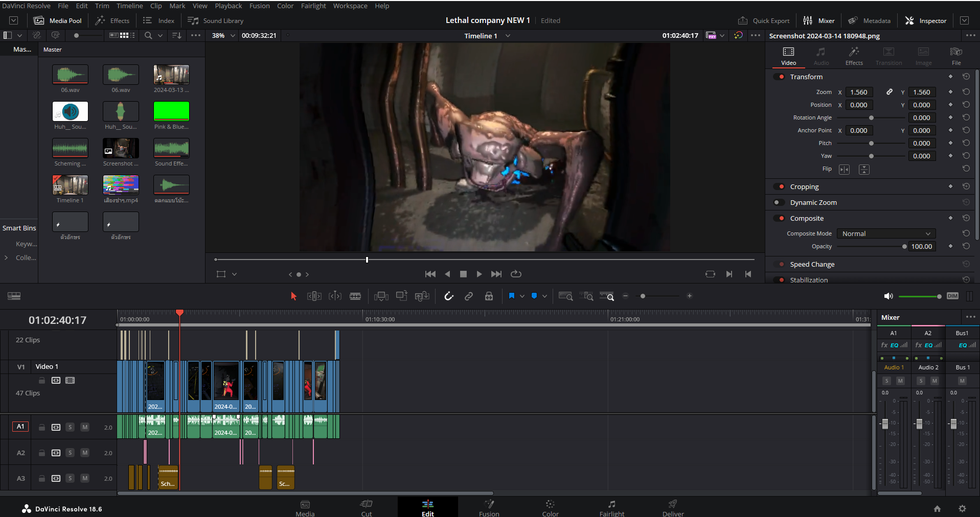The image size is (980, 517).
Task: Switch to File tab in Inspector
Action: tap(956, 56)
